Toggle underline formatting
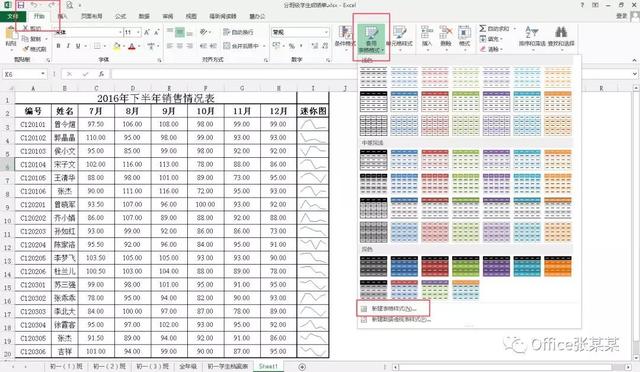 point(78,46)
